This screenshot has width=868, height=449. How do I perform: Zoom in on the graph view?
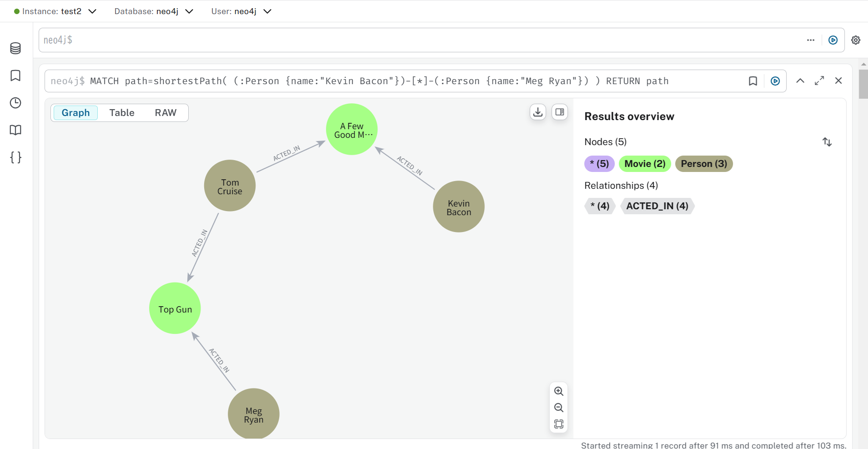[558, 391]
